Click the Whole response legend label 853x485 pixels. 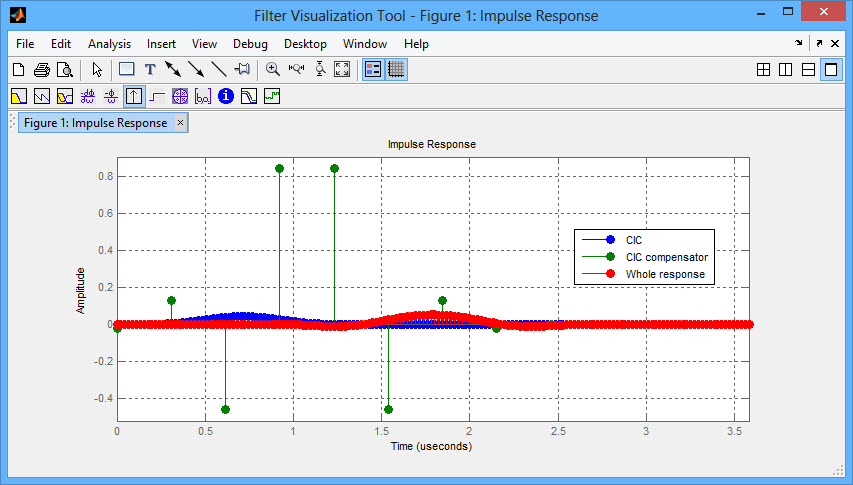665,274
